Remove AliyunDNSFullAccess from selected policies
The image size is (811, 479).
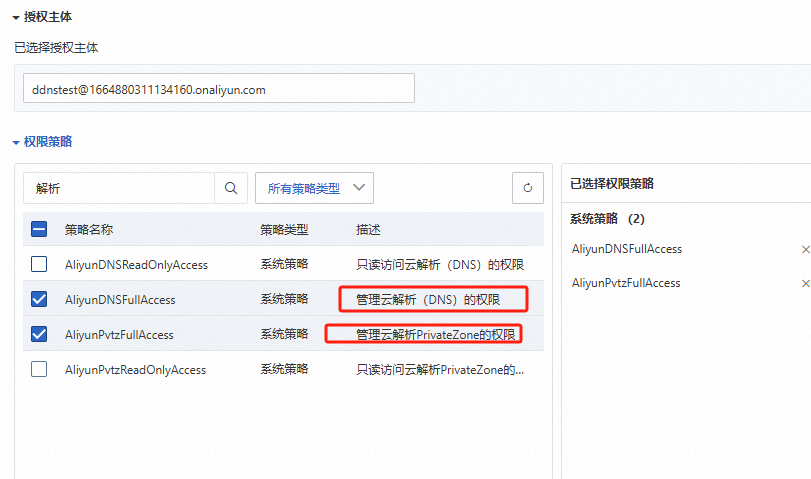(805, 249)
